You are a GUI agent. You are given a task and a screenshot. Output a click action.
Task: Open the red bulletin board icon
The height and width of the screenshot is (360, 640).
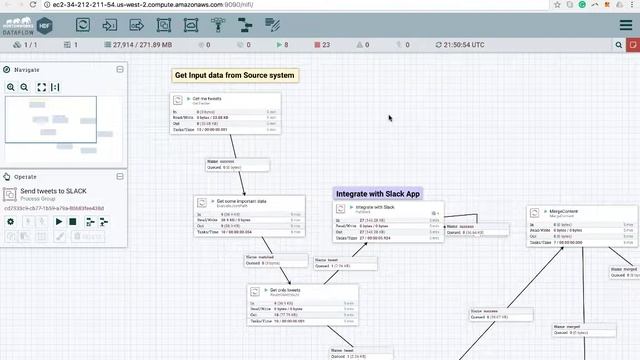click(633, 45)
